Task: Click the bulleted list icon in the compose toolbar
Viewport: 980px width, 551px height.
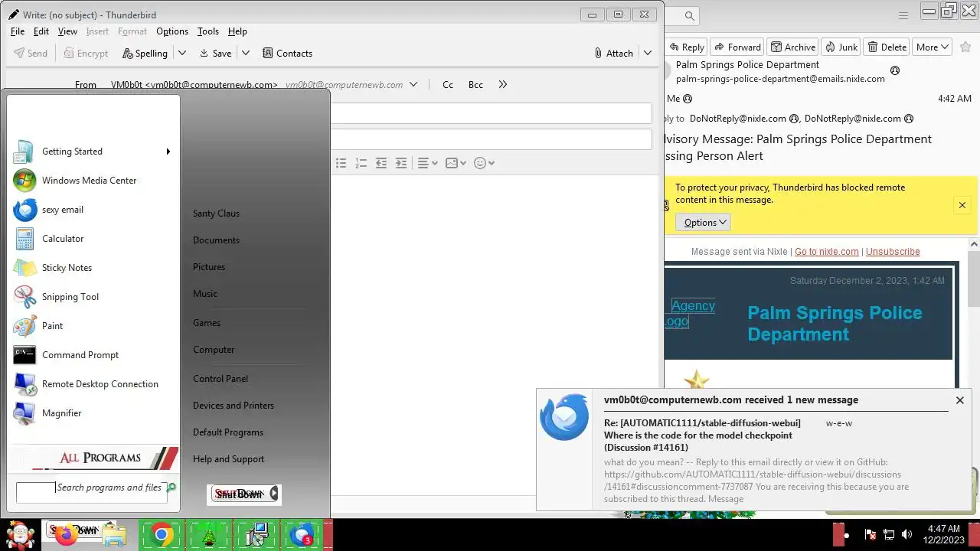Action: click(x=341, y=163)
